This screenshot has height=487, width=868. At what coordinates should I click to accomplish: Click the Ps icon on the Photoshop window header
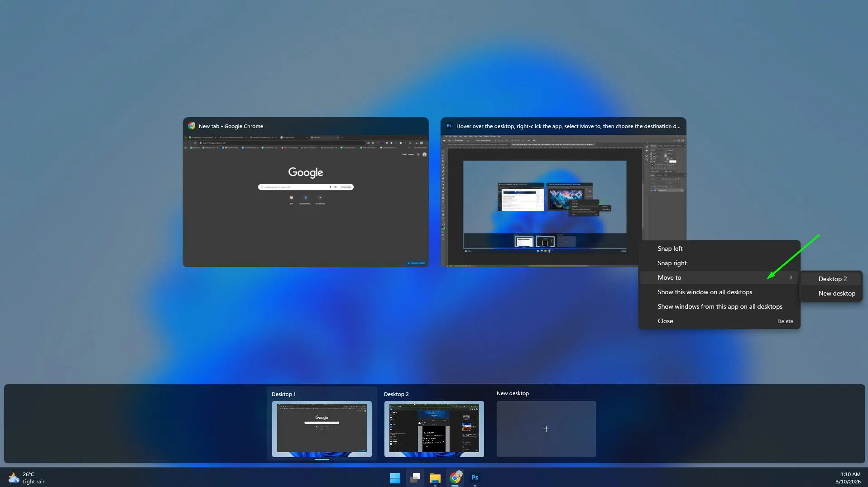[449, 126]
